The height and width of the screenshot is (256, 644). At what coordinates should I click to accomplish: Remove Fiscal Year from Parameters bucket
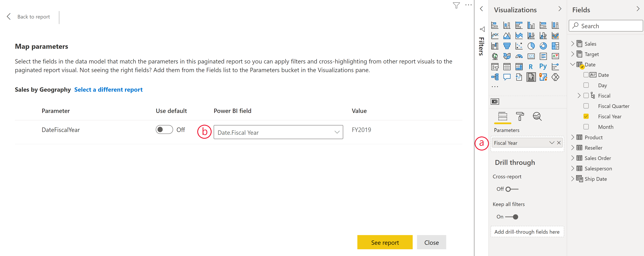tap(559, 143)
